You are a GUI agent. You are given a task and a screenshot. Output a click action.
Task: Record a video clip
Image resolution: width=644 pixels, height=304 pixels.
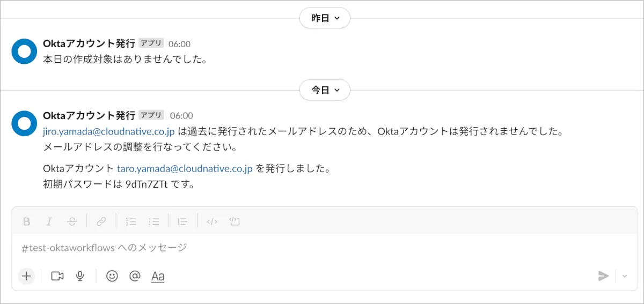(57, 276)
